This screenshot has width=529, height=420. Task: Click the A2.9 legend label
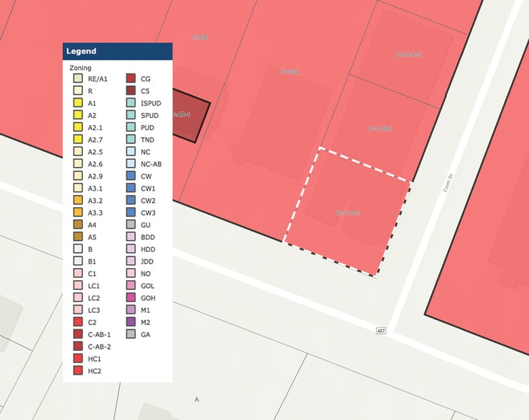pyautogui.click(x=95, y=176)
